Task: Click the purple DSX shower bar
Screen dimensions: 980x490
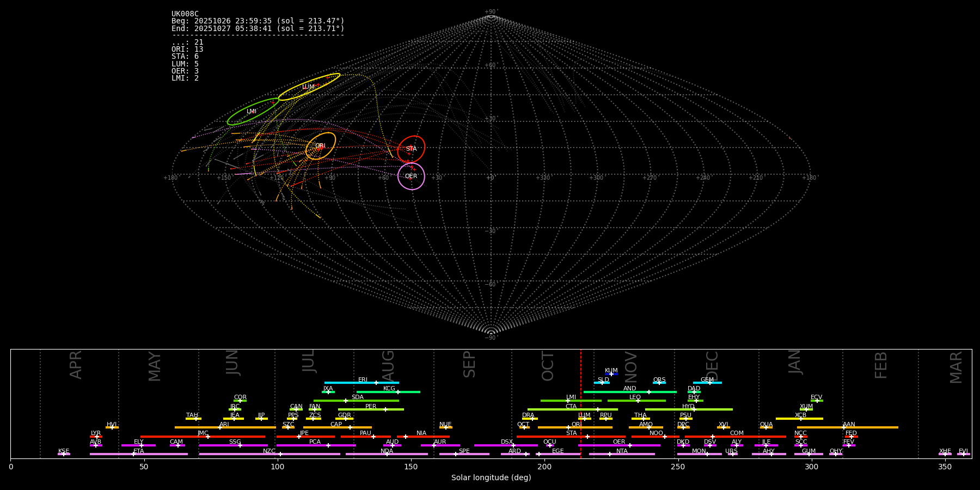Action: click(506, 445)
